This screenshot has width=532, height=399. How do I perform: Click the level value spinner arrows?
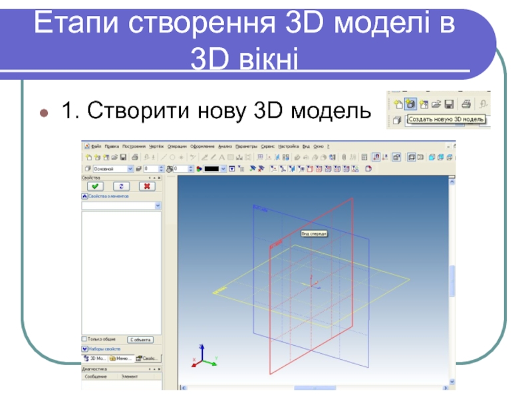[161, 169]
